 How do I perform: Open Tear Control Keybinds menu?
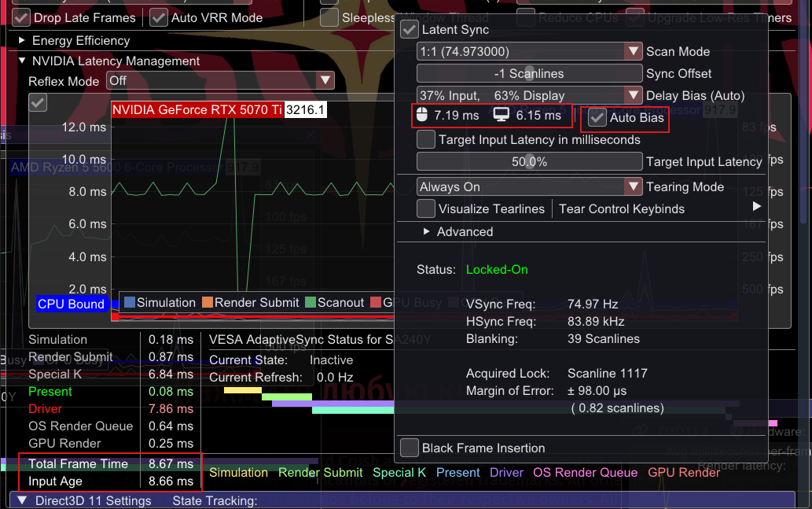click(622, 209)
